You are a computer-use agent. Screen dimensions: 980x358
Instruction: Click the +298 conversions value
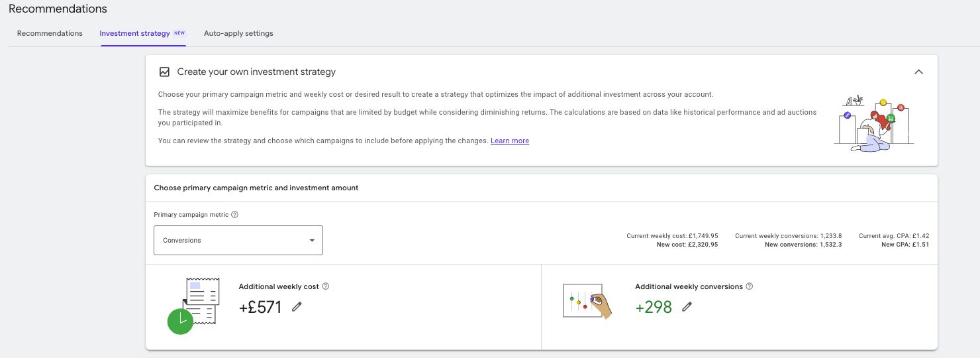654,307
